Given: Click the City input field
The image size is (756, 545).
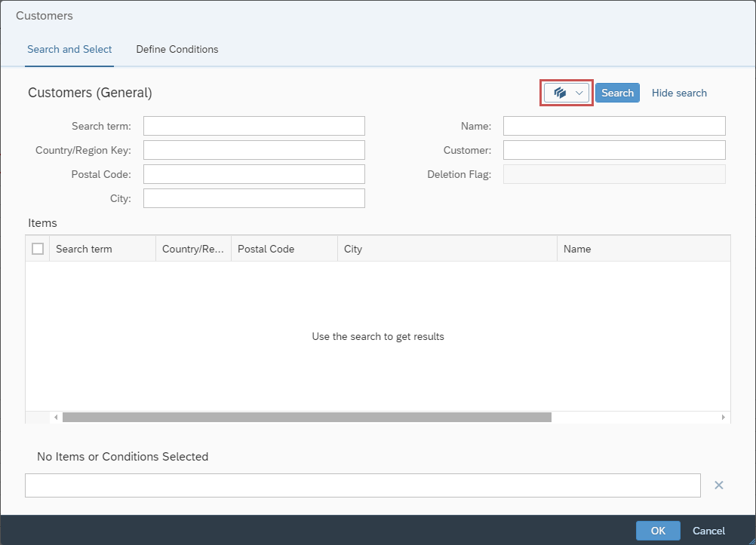Looking at the screenshot, I should 254,198.
